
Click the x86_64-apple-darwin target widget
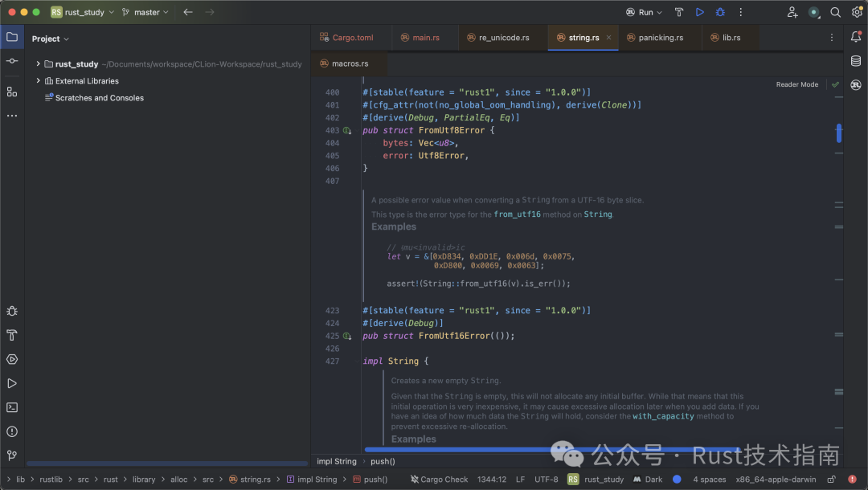pyautogui.click(x=776, y=480)
